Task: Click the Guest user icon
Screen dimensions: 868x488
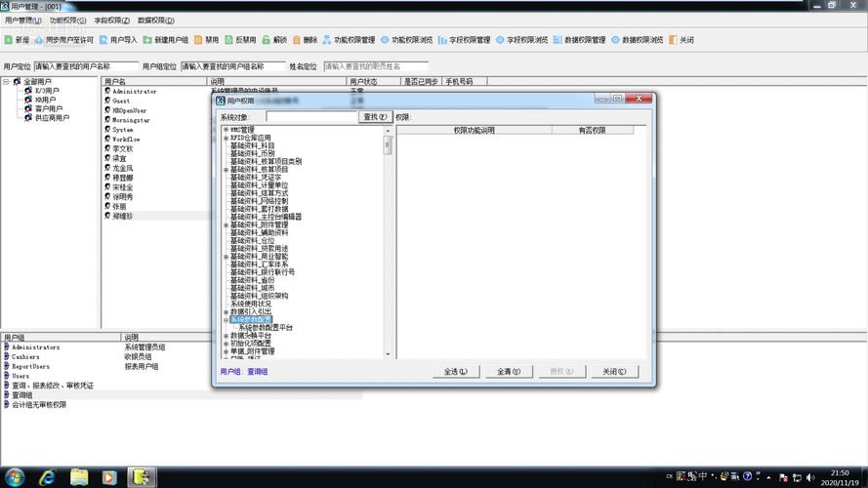Action: [107, 101]
